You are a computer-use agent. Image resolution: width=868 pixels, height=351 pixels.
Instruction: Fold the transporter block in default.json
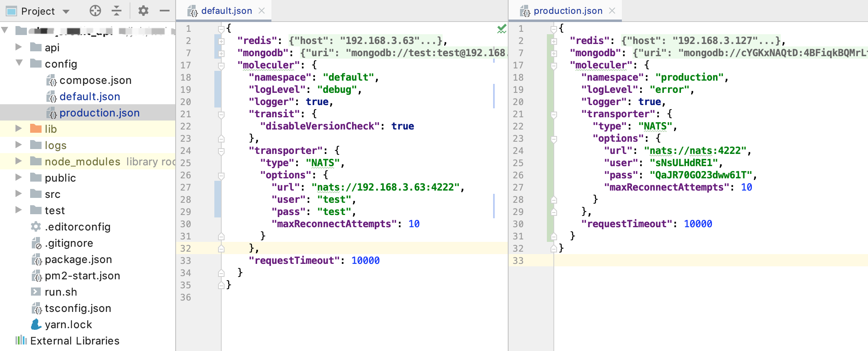(221, 151)
